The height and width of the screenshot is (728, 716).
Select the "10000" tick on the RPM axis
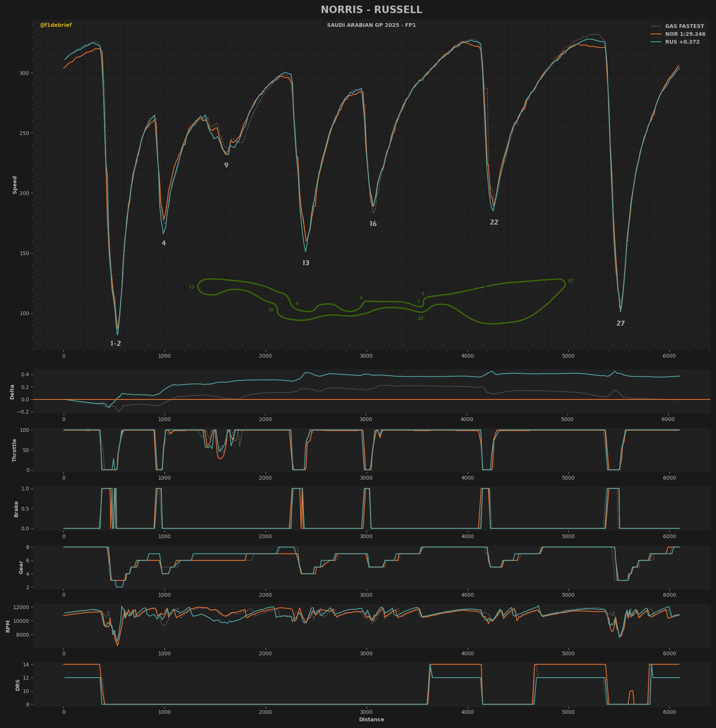click(21, 621)
